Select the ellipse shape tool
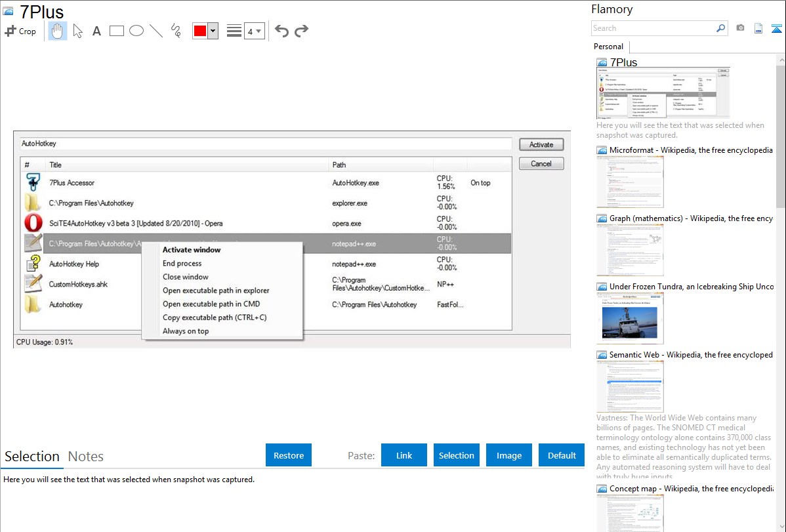This screenshot has height=532, width=786. point(136,31)
